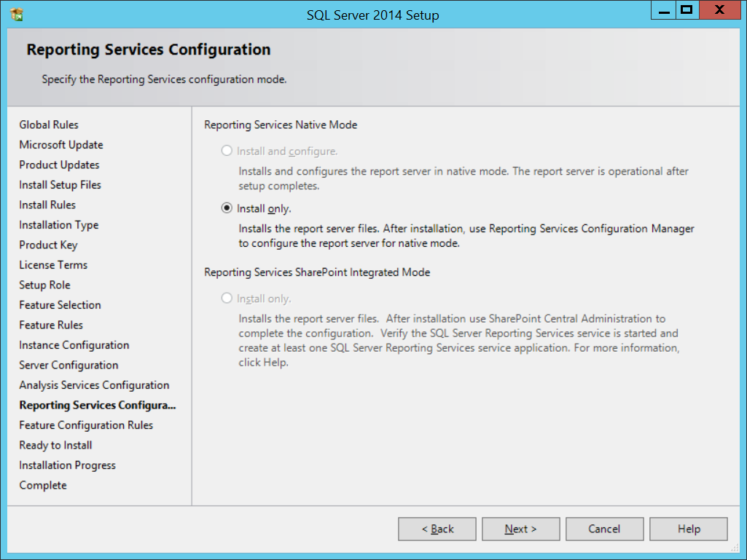Image resolution: width=747 pixels, height=560 pixels.
Task: Select the SharePoint Integrated 'Install only' radio button
Action: 227,299
